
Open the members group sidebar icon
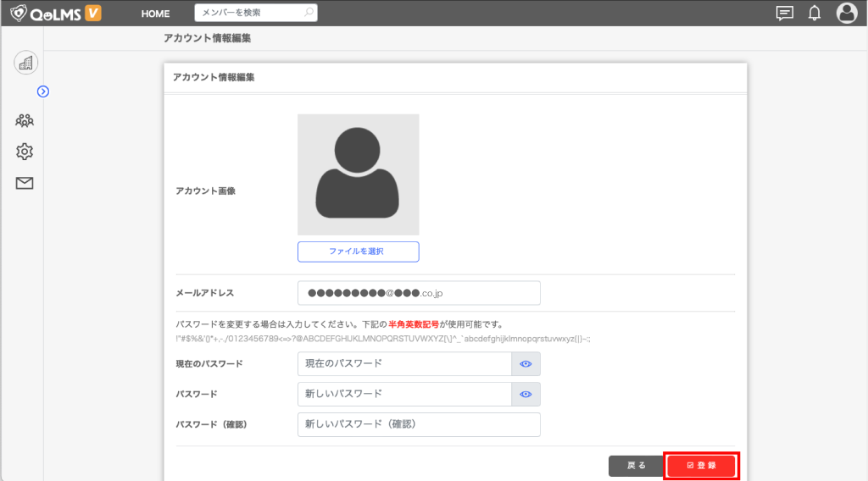25,120
